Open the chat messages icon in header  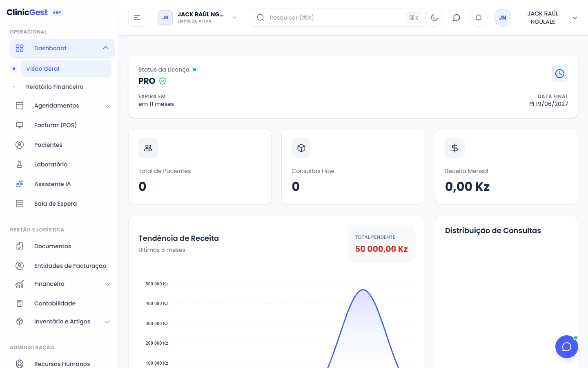(x=457, y=18)
